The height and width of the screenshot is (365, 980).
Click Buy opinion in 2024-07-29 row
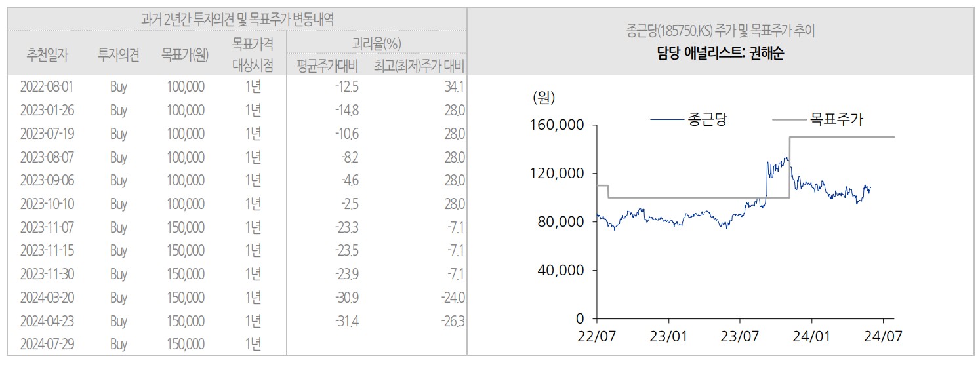119,344
